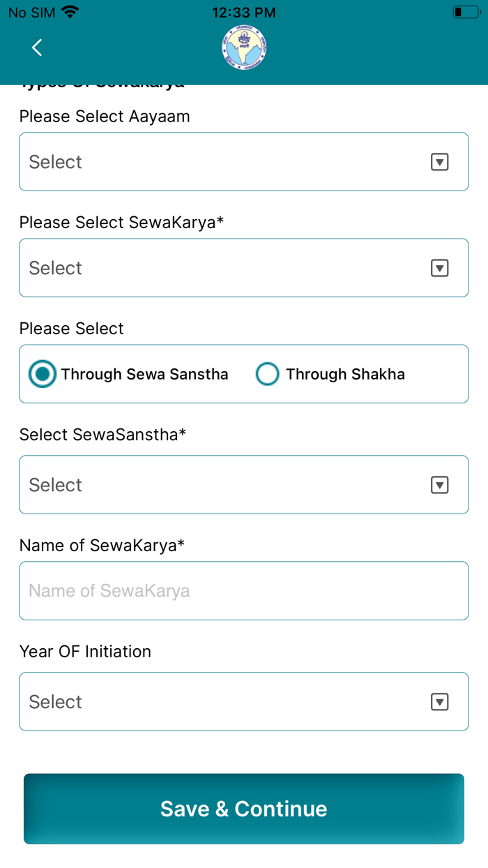Click the dropdown arrow for SewaKarya field
488x868 pixels.
(x=440, y=267)
